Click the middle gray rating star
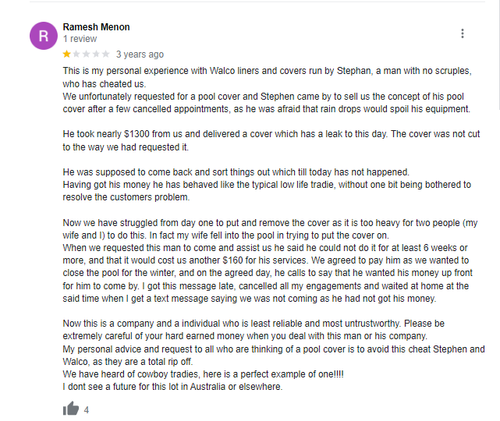Screen dimensions: 500x421 (86, 54)
